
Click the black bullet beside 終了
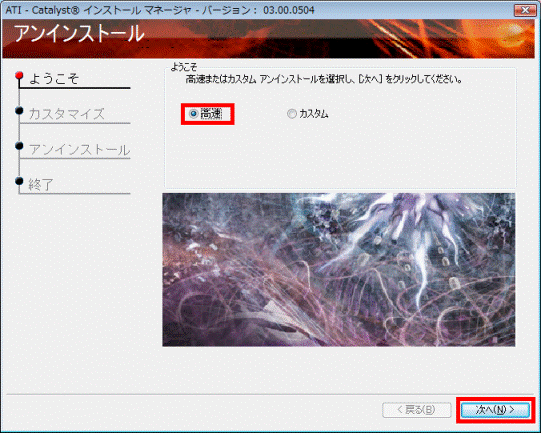[x=19, y=181]
